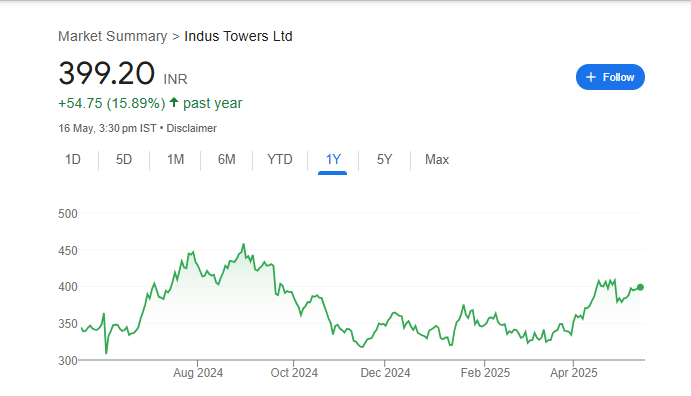691x396 pixels.
Task: Click the 'past year' label
Action: coord(213,103)
